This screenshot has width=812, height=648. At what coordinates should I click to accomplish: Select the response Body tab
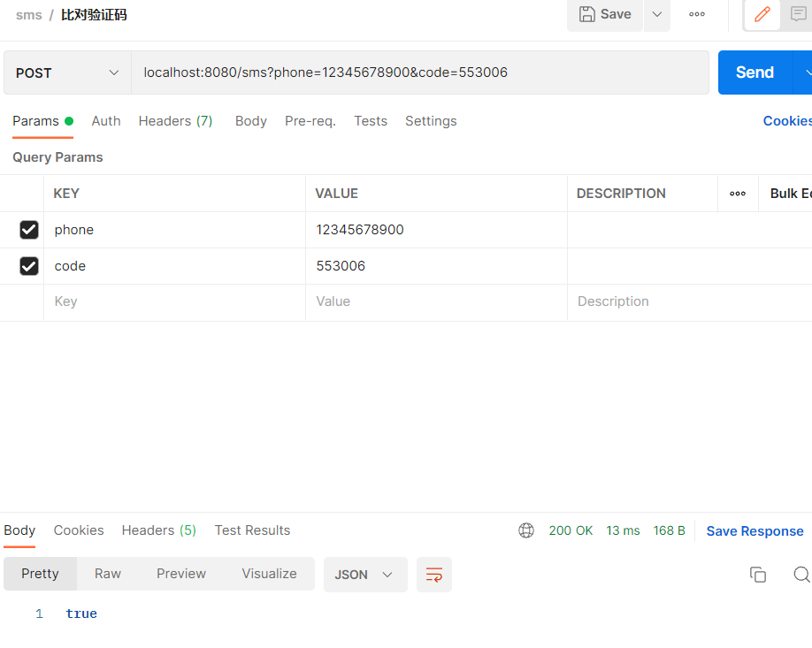[x=19, y=530]
